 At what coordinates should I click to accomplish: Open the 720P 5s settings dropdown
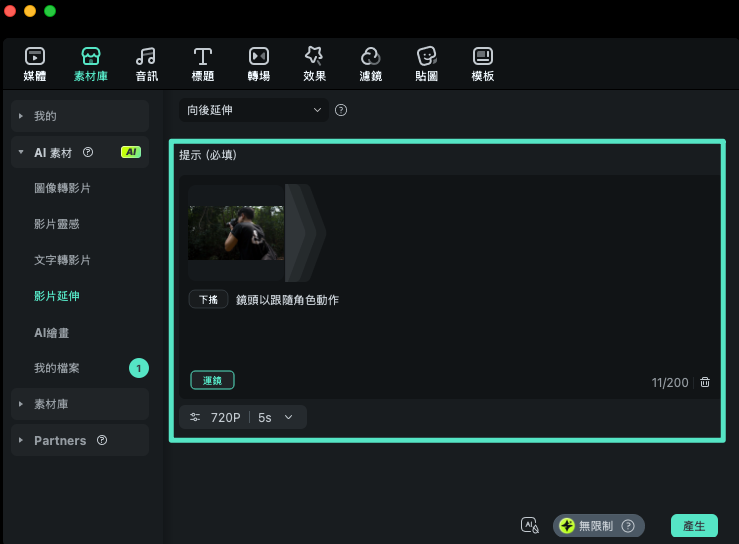243,417
